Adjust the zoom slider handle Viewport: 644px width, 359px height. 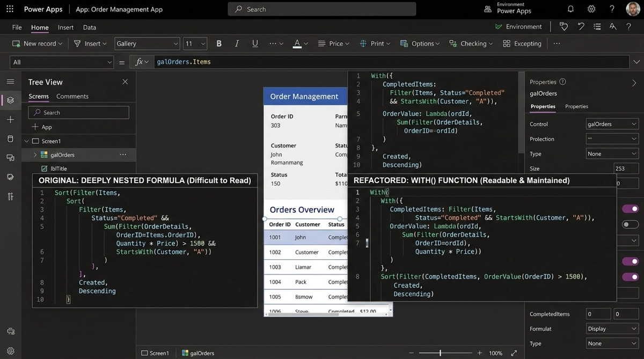pyautogui.click(x=440, y=353)
